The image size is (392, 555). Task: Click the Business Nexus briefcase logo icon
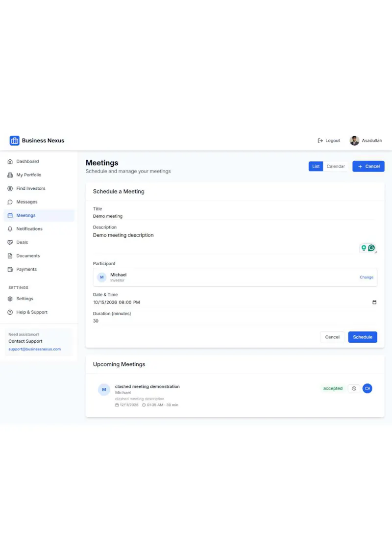pos(15,141)
